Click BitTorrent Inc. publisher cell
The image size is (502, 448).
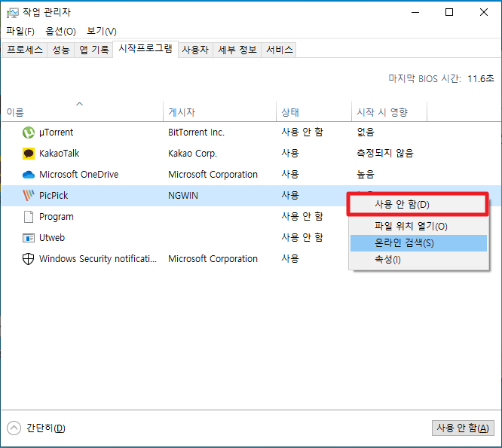pos(196,133)
